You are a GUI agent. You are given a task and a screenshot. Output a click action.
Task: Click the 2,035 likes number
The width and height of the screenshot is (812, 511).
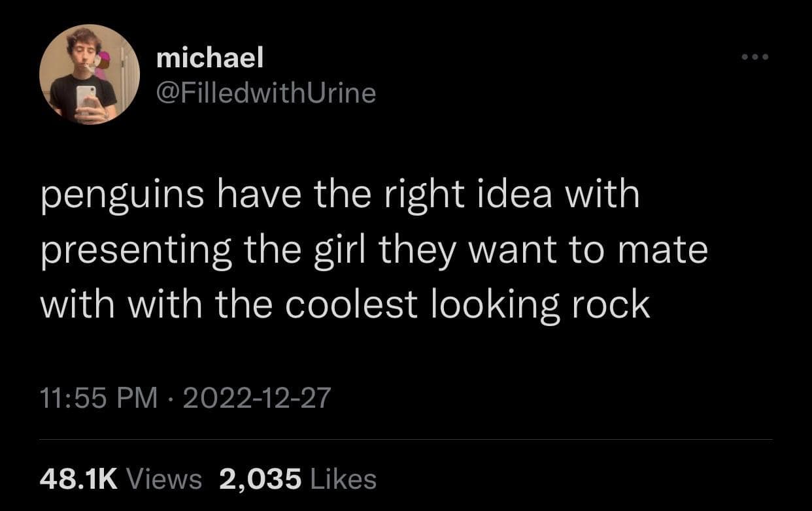[260, 479]
